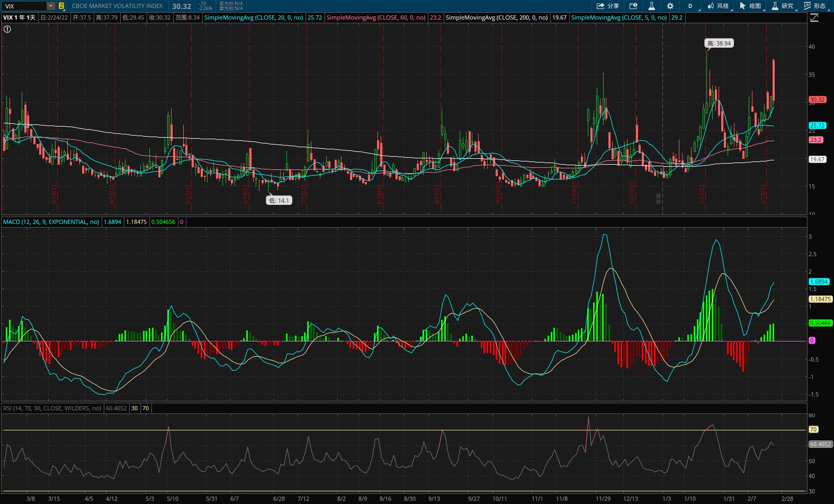Click the 分享 share button
The image size is (834, 504).
(x=608, y=6)
